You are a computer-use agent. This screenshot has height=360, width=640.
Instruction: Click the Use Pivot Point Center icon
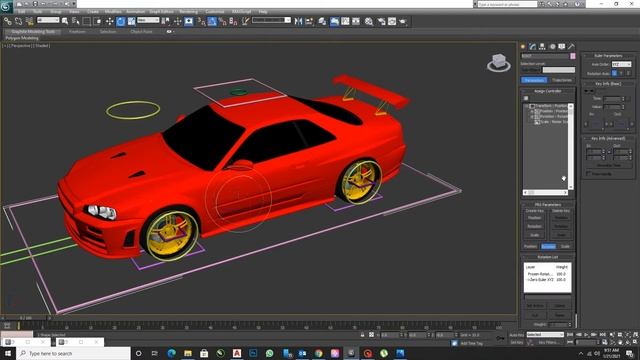coord(166,21)
